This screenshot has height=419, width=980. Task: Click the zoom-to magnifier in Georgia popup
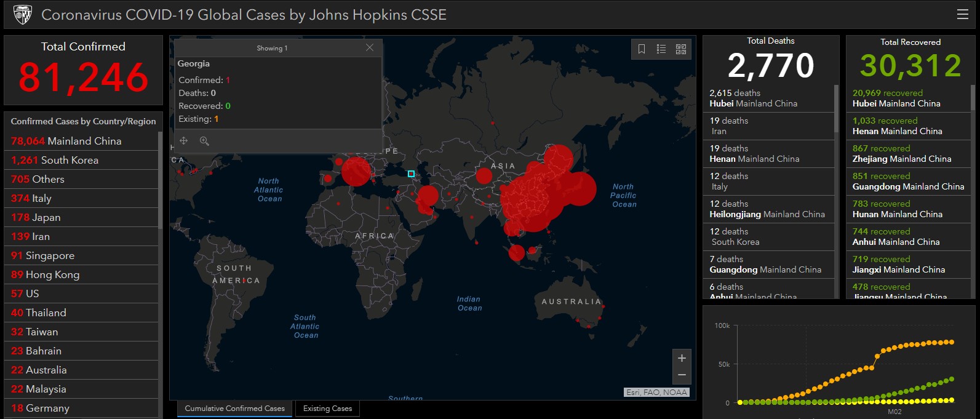click(x=204, y=141)
